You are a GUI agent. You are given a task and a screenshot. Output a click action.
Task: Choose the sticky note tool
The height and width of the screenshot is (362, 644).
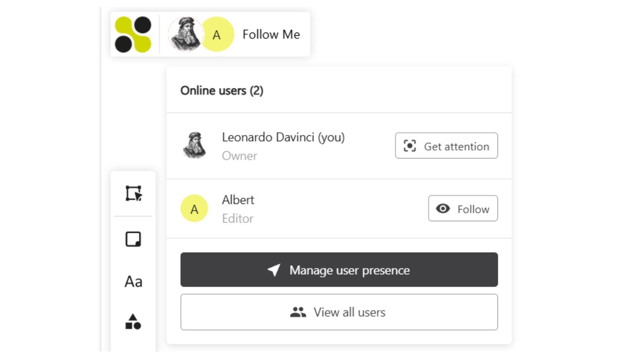[x=133, y=239]
